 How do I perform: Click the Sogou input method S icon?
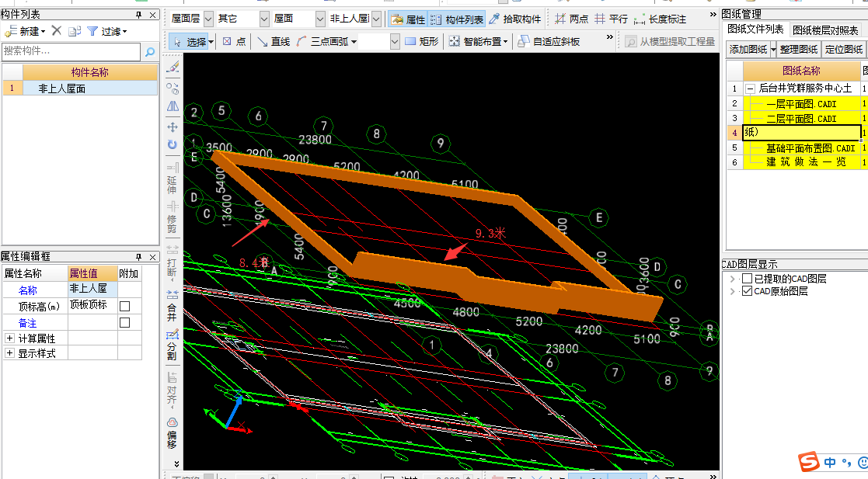coord(808,462)
